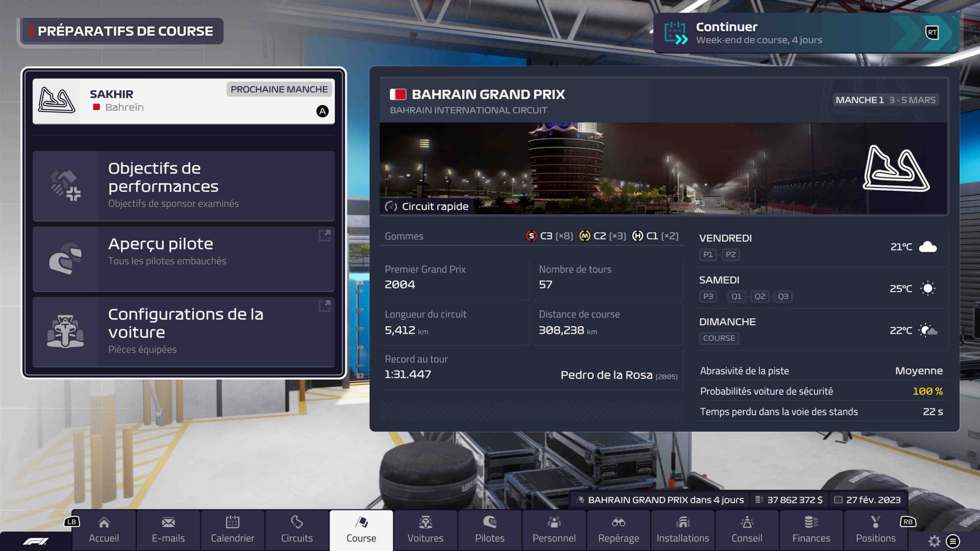This screenshot has width=980, height=551.
Task: Click the date 27 fév. 2023 in status bar
Action: click(x=873, y=500)
